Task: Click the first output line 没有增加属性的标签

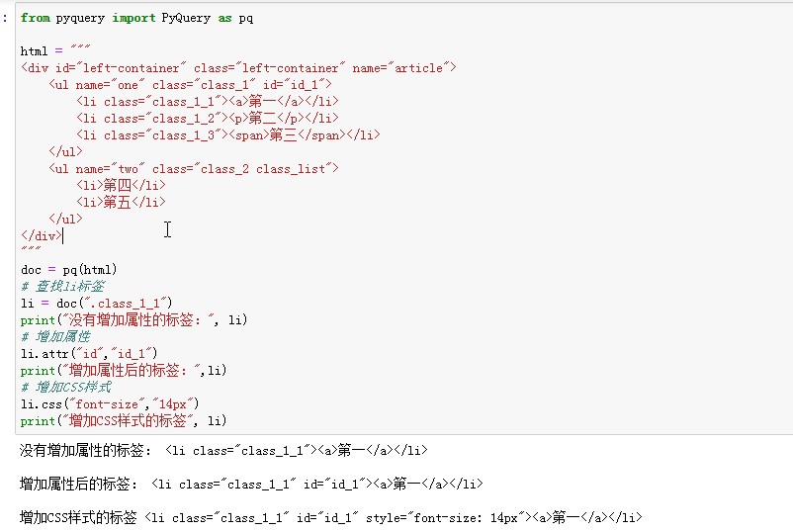Action: (x=223, y=450)
